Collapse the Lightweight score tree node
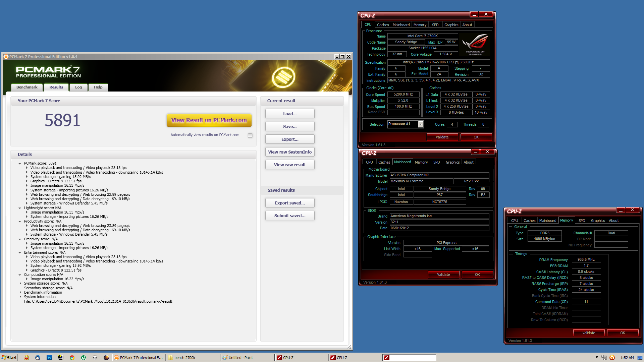 (20, 208)
